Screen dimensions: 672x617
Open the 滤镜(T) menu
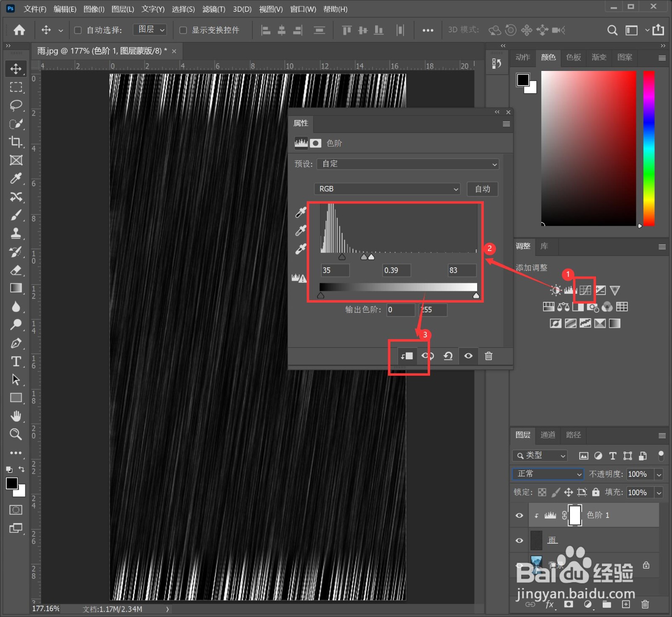pos(214,9)
